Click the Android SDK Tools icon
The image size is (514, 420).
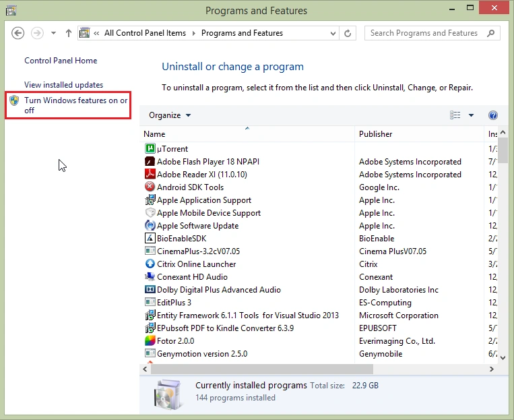point(150,187)
